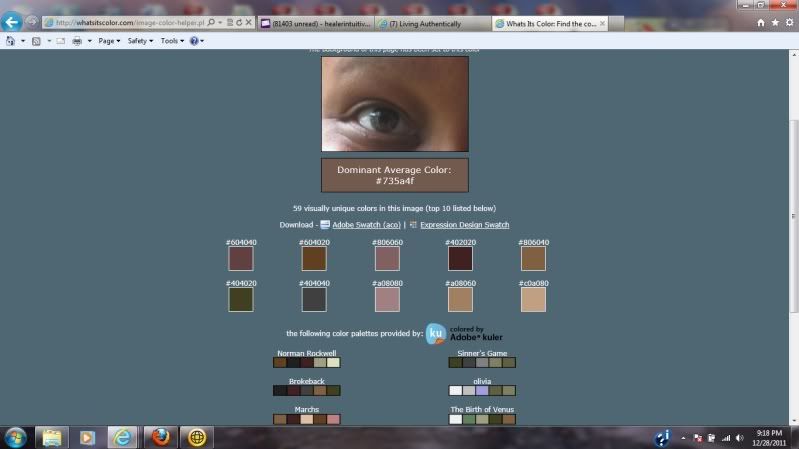Select the #604040 color swatch
The height and width of the screenshot is (449, 799).
[241, 259]
